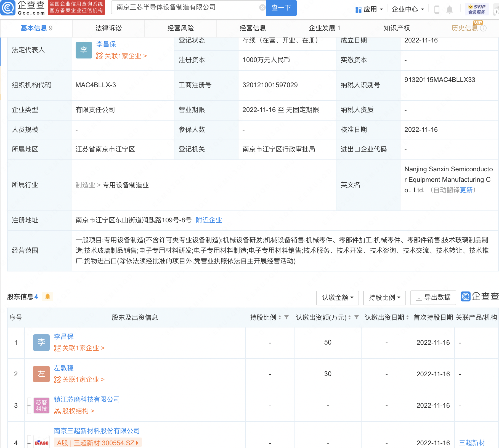Click 更新 for the English name
The image size is (499, 448).
coord(466,190)
